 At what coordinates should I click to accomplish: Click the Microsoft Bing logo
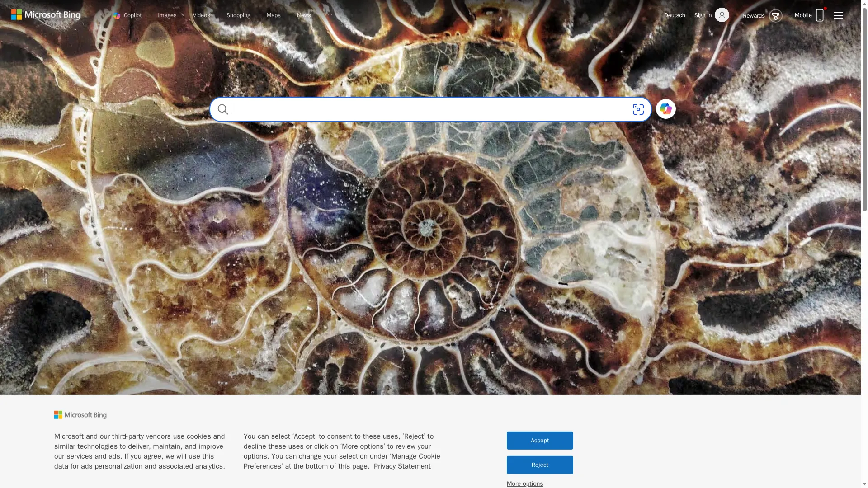click(x=45, y=14)
